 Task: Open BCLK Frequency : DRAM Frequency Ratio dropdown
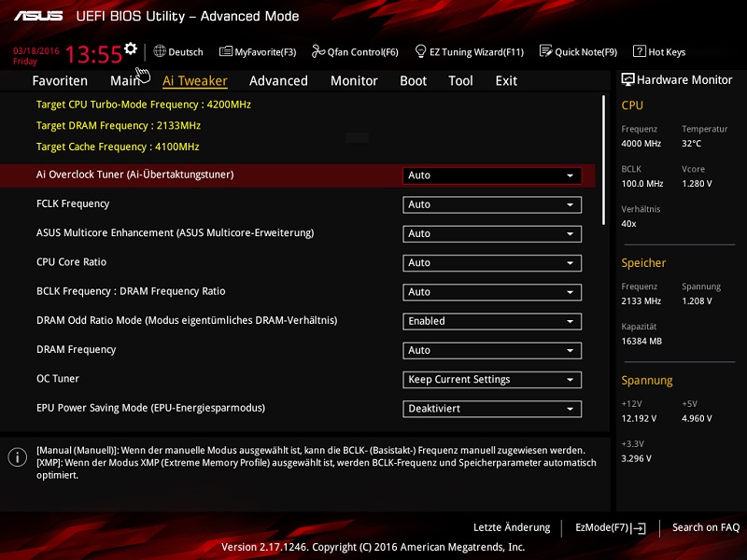click(x=492, y=292)
